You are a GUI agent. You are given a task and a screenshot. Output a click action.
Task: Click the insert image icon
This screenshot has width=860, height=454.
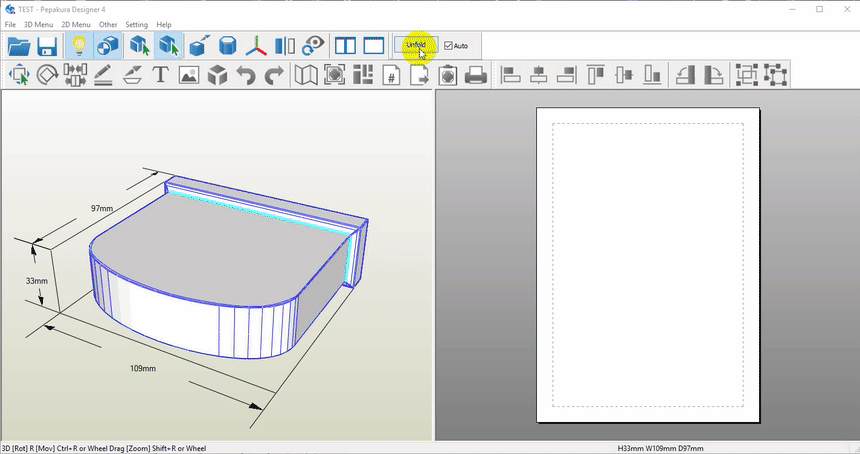coord(189,75)
